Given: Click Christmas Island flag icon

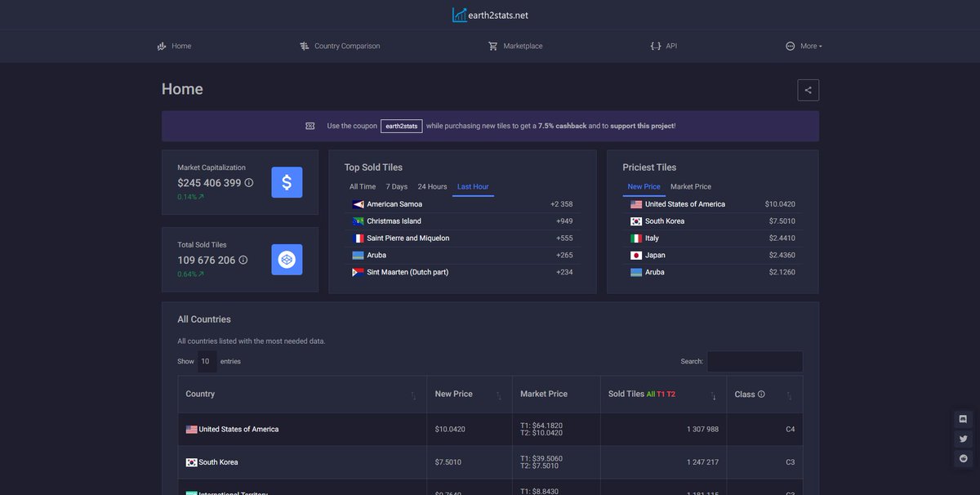Looking at the screenshot, I should pyautogui.click(x=358, y=221).
